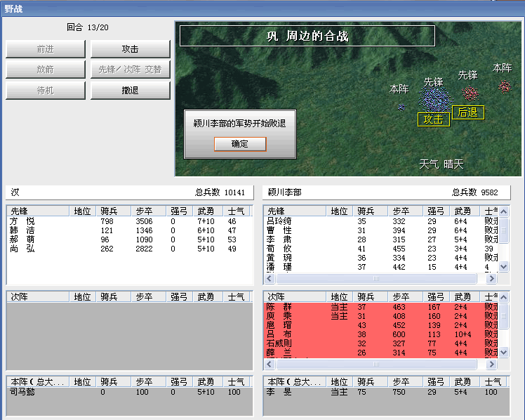Click the Han 本阵 blue unit on the map

[x=401, y=107]
